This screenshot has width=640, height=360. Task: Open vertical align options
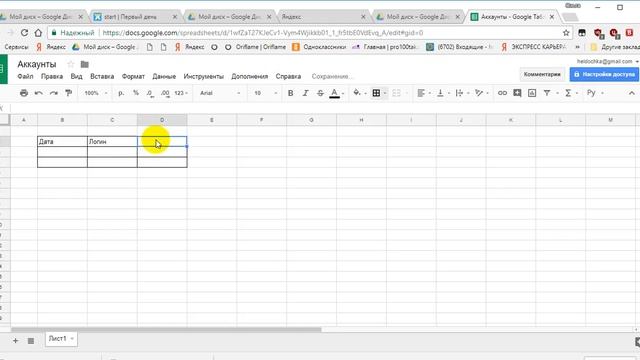tap(440, 93)
